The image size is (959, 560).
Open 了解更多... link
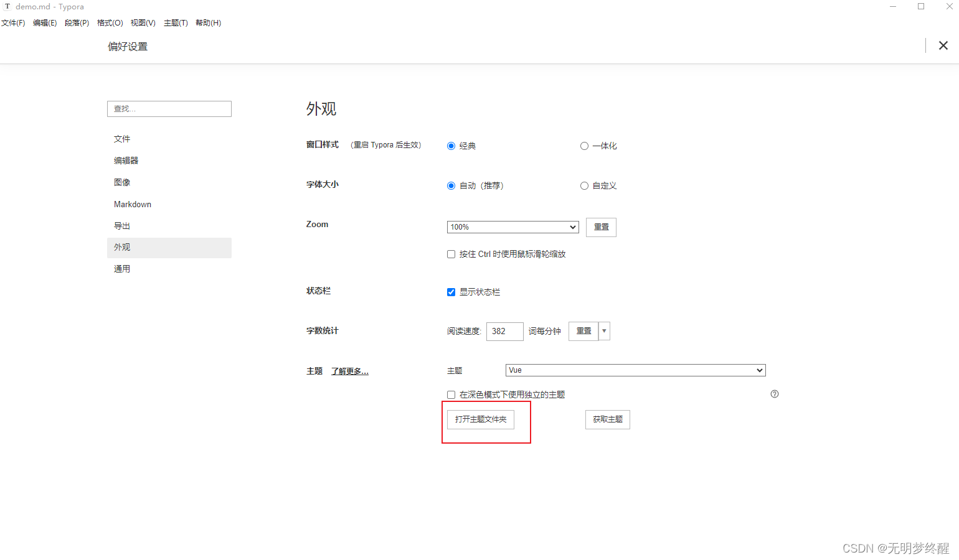(350, 371)
